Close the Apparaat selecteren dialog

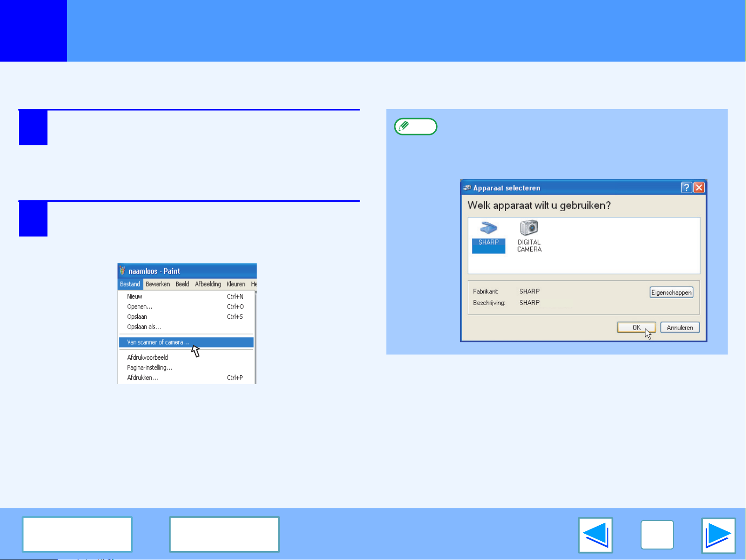(699, 188)
